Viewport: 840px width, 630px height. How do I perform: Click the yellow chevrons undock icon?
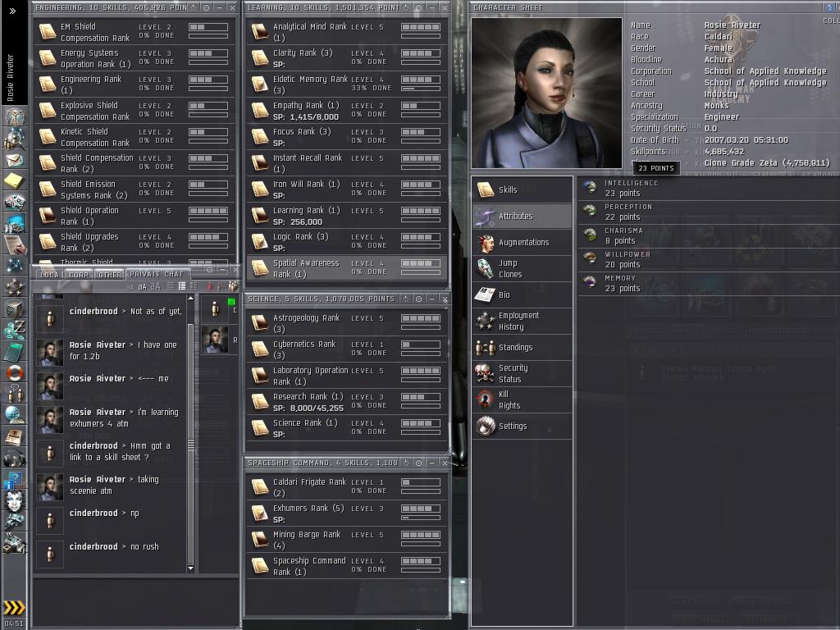[x=15, y=607]
